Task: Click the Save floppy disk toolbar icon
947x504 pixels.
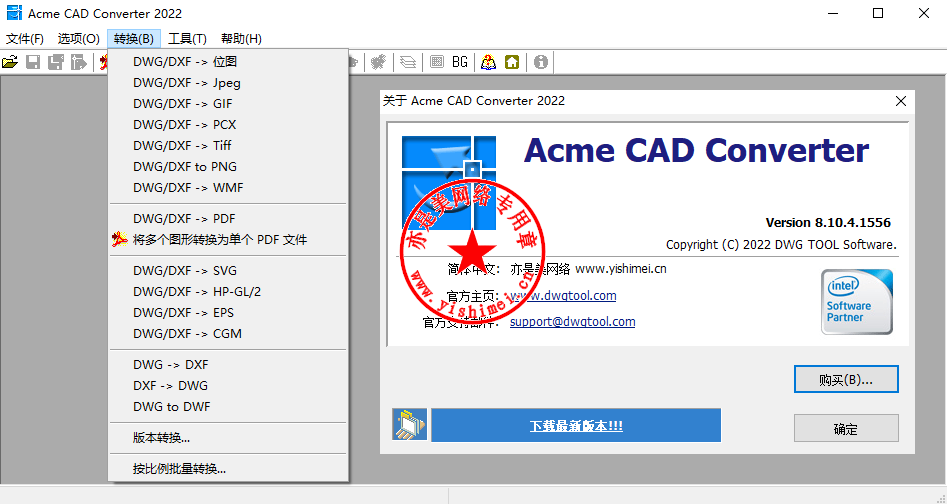Action: click(33, 62)
